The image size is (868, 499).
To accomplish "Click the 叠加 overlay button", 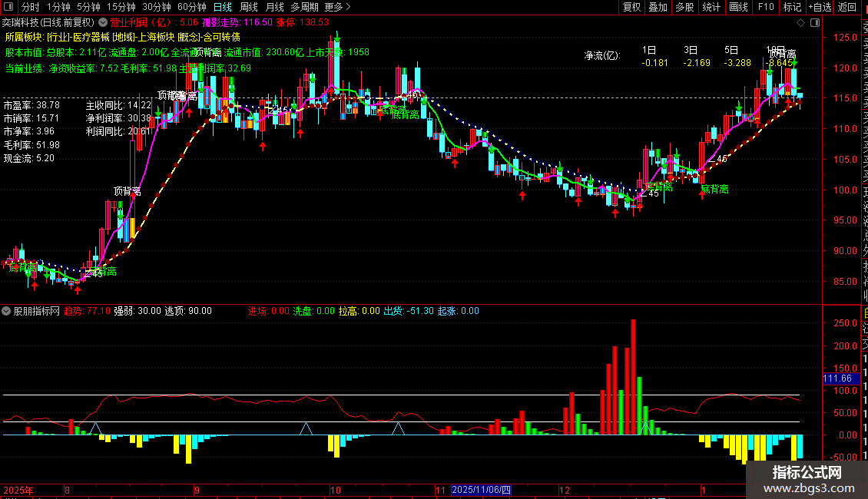I will pyautogui.click(x=658, y=7).
